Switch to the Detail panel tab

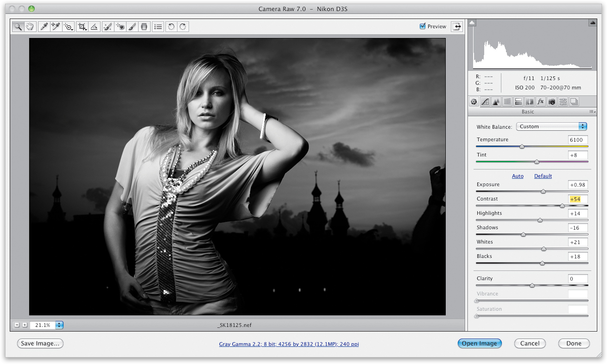coord(496,102)
